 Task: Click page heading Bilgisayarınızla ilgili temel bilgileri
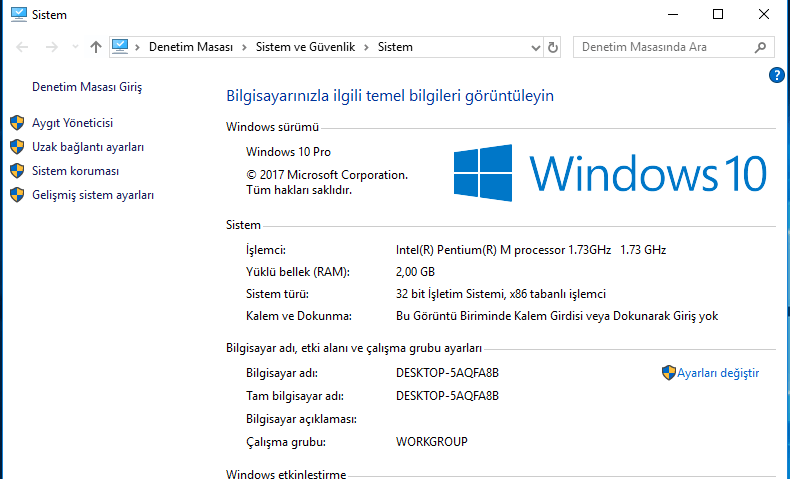point(390,96)
